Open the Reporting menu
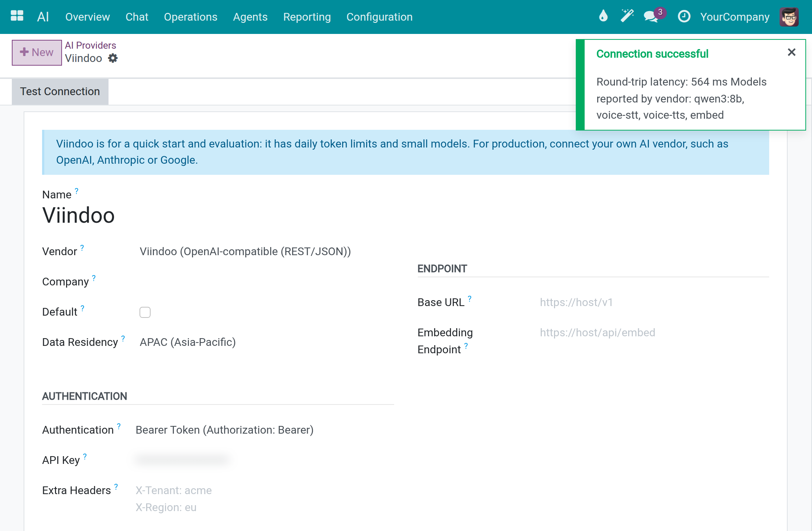The height and width of the screenshot is (531, 812). 307,17
